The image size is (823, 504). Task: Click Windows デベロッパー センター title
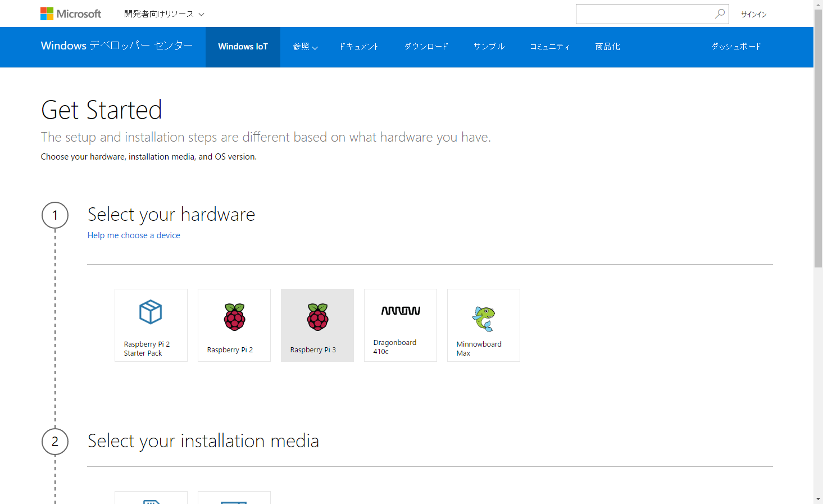coord(117,46)
